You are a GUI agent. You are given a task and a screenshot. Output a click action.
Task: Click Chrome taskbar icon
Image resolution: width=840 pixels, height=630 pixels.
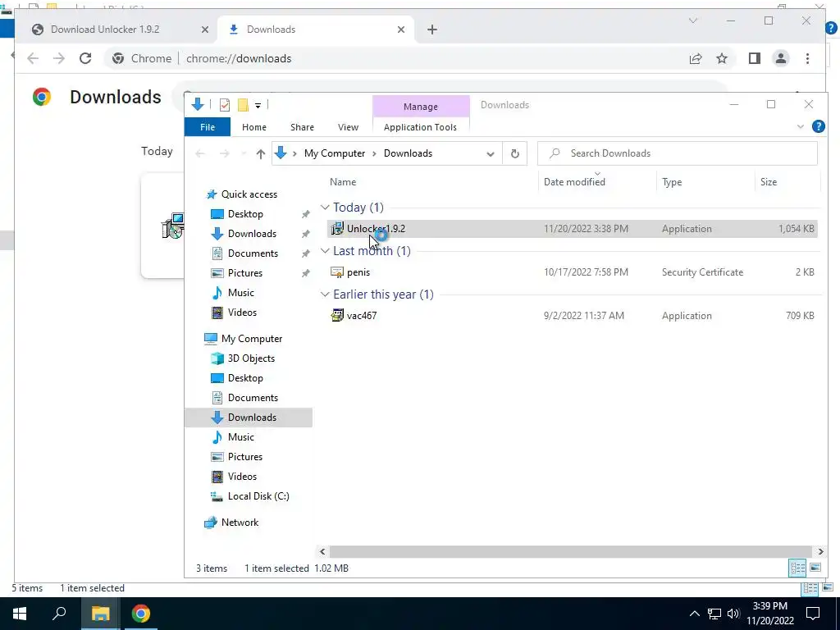pyautogui.click(x=140, y=614)
